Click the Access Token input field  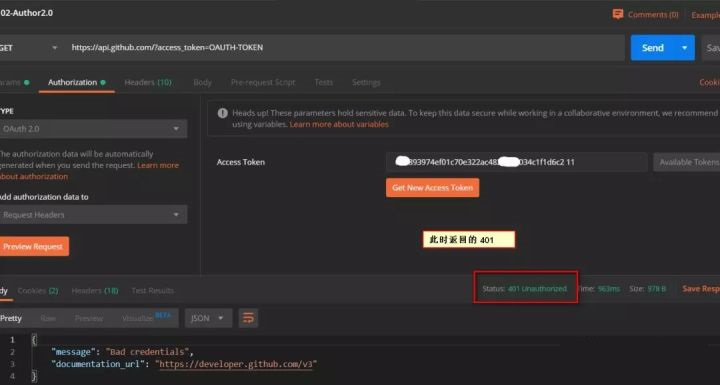[x=517, y=162]
